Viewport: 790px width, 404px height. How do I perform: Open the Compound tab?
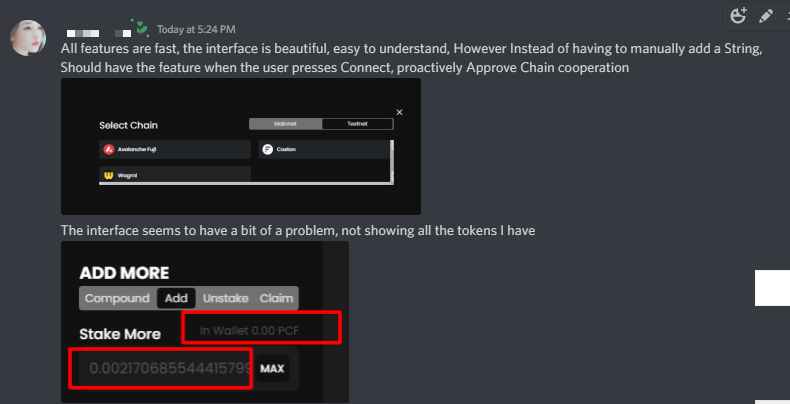(117, 298)
